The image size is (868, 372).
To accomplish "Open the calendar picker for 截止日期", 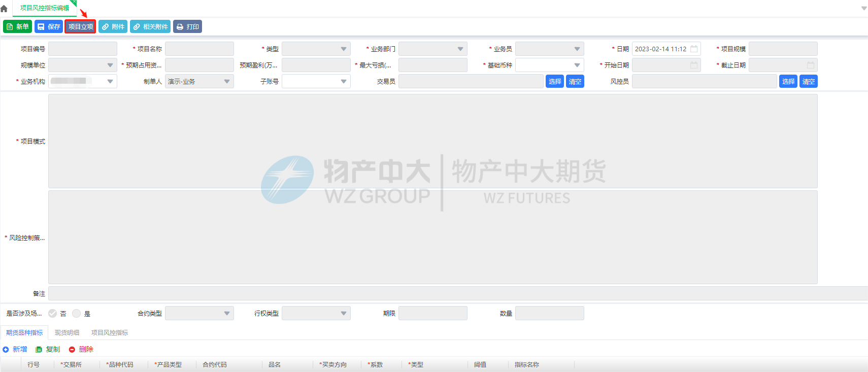I will 811,65.
